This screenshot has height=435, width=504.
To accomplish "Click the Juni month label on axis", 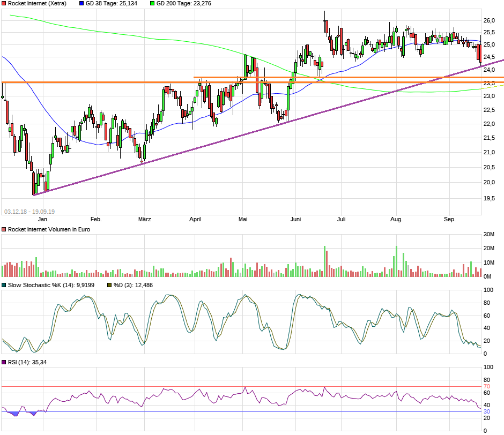I will pyautogui.click(x=296, y=220).
